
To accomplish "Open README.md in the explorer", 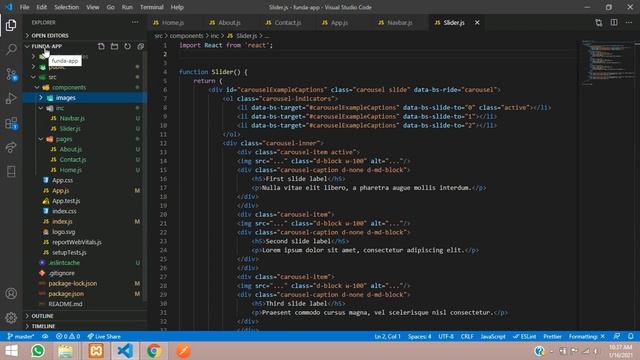I will click(65, 304).
